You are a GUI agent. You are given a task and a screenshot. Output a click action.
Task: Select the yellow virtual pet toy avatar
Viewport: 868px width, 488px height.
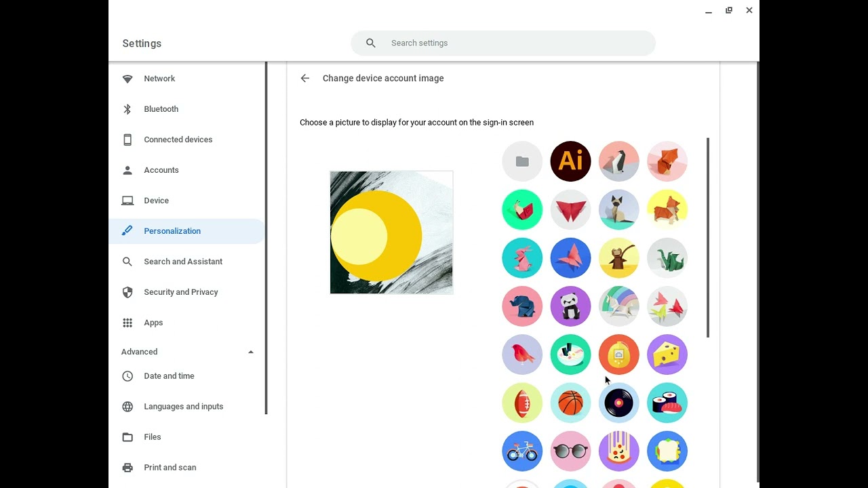click(618, 354)
